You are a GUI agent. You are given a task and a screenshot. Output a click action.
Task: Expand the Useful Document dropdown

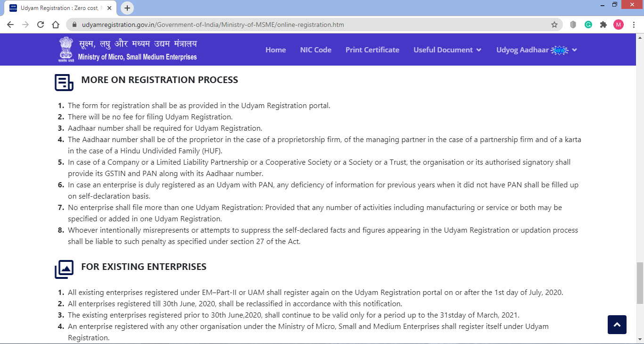(447, 50)
